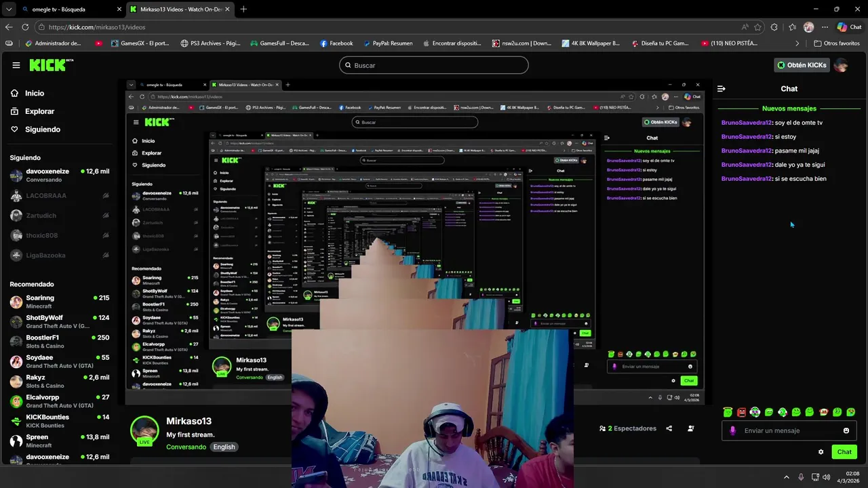Toggle the Kick sidebar hamburger menu

[x=16, y=65]
